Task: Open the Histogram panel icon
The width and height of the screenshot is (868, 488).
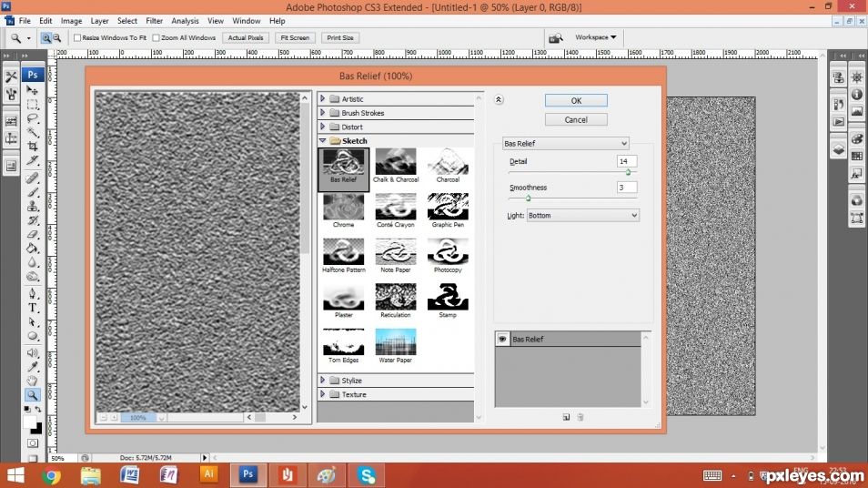Action: 857,111
